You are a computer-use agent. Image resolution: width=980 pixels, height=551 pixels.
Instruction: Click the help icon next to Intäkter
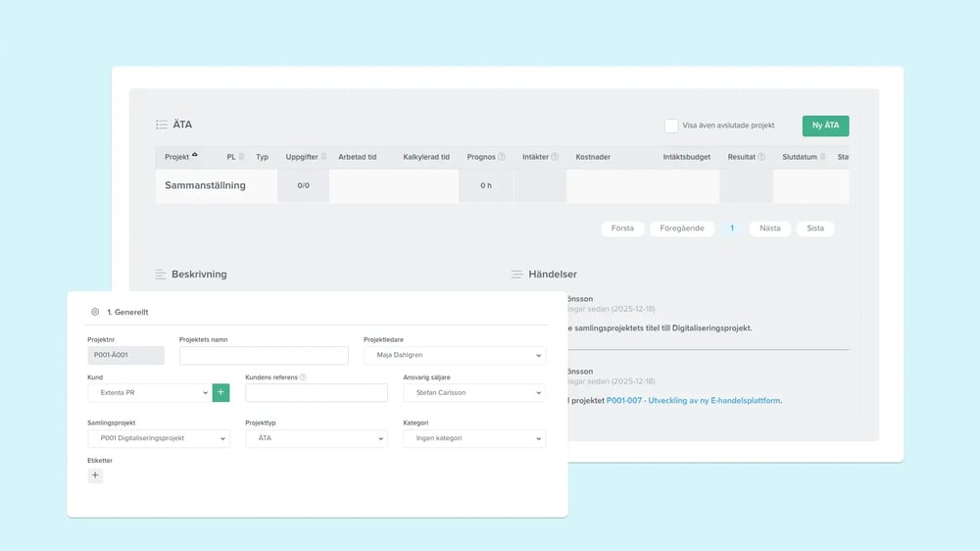[555, 157]
